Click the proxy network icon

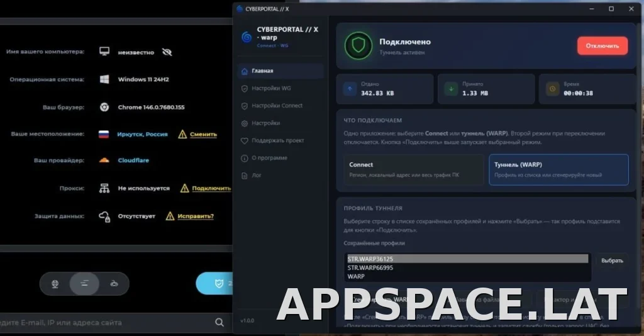point(104,188)
